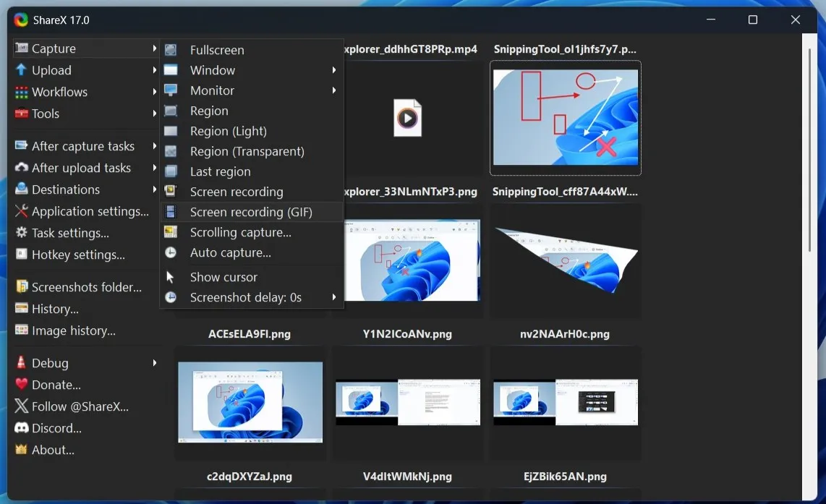Click Follow @ShareX link

[77, 406]
